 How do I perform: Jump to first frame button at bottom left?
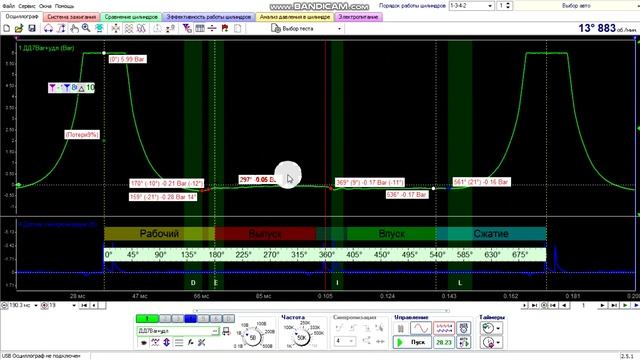click(84, 305)
